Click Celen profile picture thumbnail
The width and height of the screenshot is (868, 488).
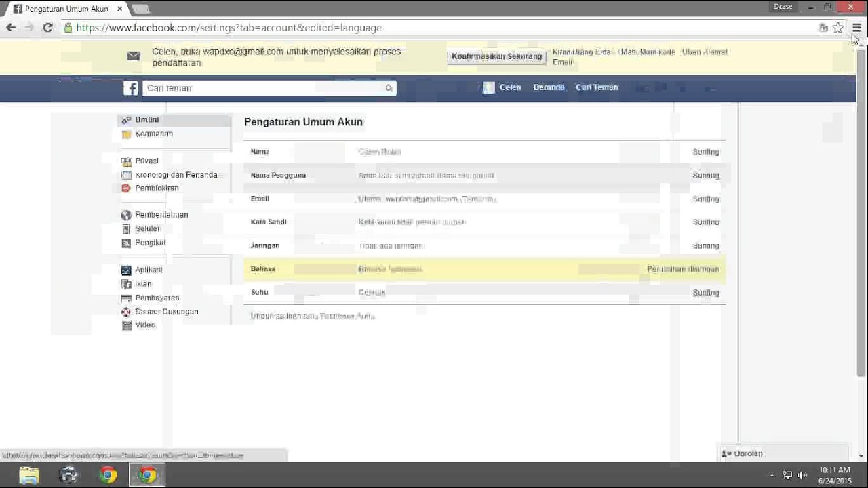(x=488, y=87)
